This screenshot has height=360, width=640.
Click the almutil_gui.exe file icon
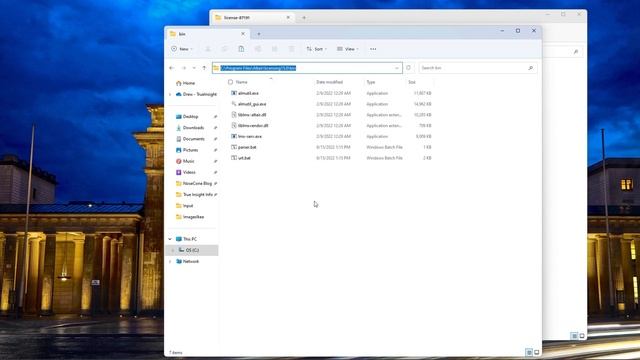(x=234, y=104)
